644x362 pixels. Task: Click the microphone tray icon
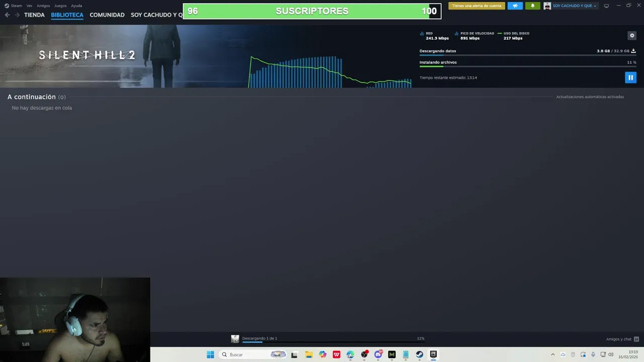[593, 354]
